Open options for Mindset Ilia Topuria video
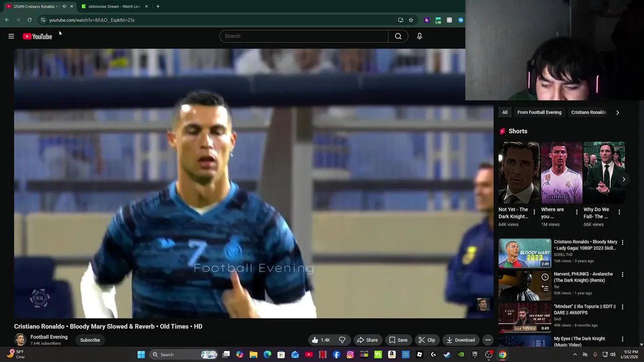This screenshot has height=362, width=644. click(x=622, y=307)
